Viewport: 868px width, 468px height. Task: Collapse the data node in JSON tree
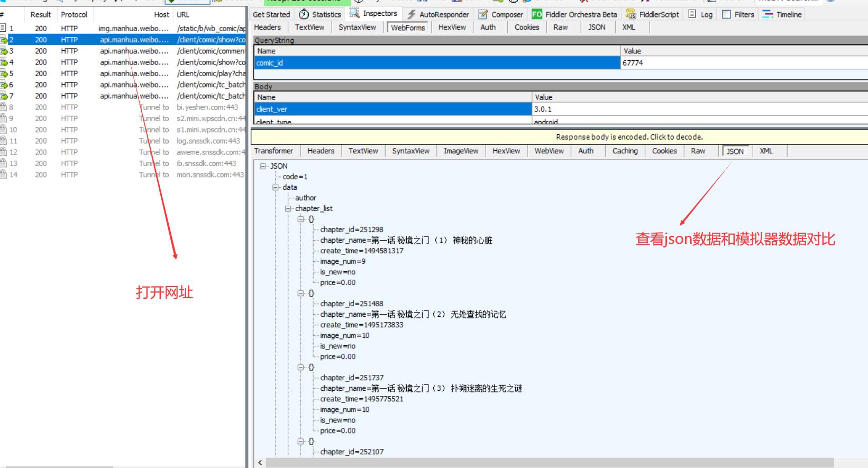pyautogui.click(x=276, y=187)
